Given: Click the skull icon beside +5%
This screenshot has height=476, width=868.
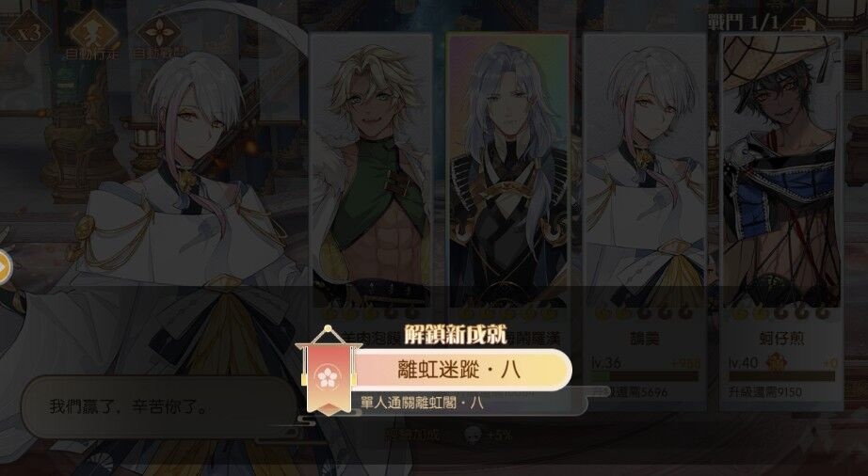Looking at the screenshot, I should (473, 435).
